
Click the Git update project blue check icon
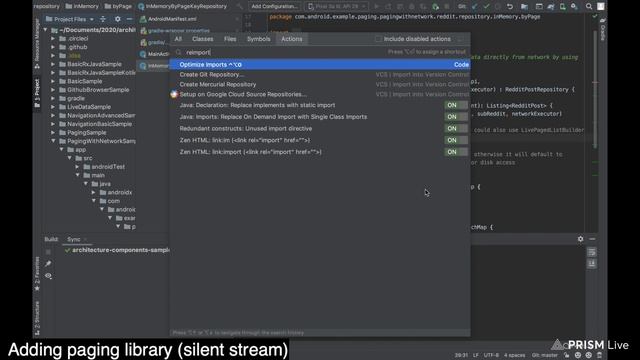tap(474, 7)
